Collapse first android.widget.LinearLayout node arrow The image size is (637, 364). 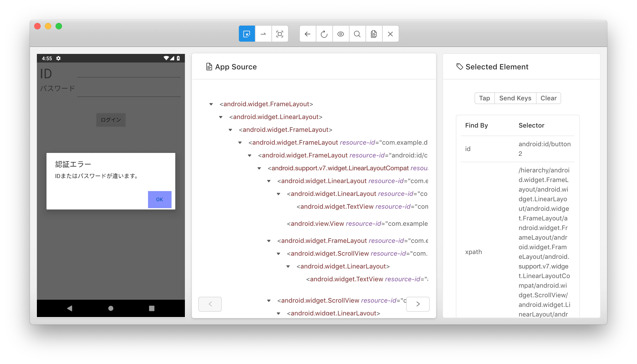221,117
